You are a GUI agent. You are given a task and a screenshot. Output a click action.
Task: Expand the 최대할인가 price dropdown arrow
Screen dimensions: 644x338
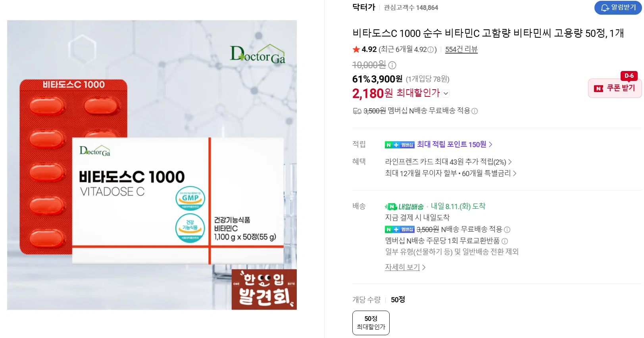pos(446,94)
